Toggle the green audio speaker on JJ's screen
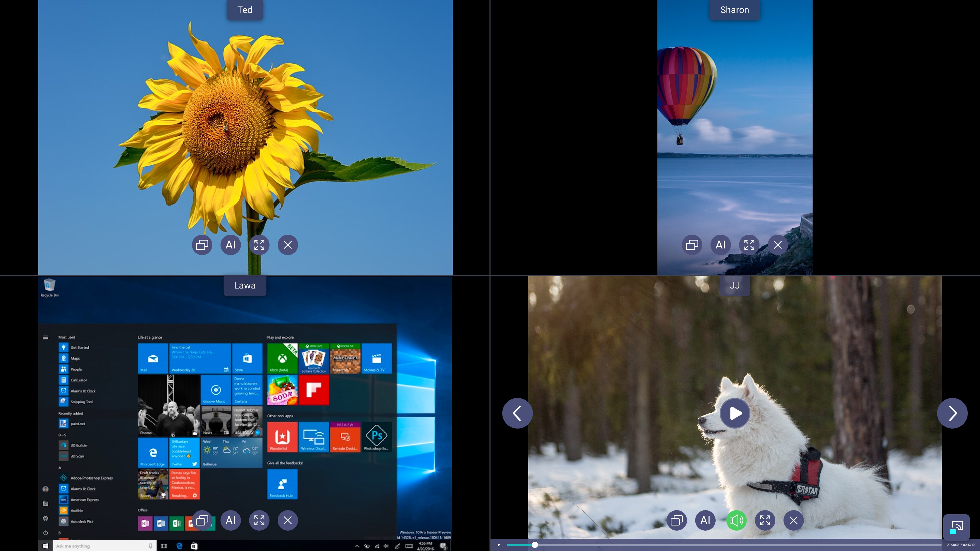 tap(736, 520)
